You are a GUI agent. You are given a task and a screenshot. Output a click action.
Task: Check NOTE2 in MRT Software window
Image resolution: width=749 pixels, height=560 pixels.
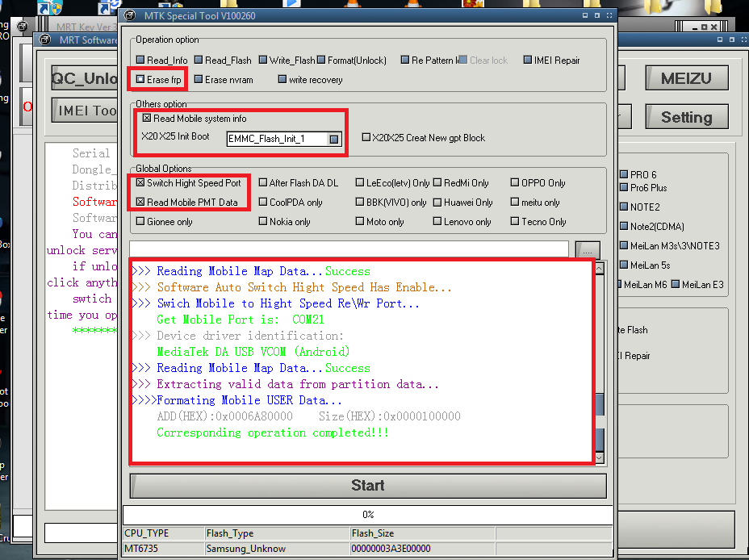(624, 207)
